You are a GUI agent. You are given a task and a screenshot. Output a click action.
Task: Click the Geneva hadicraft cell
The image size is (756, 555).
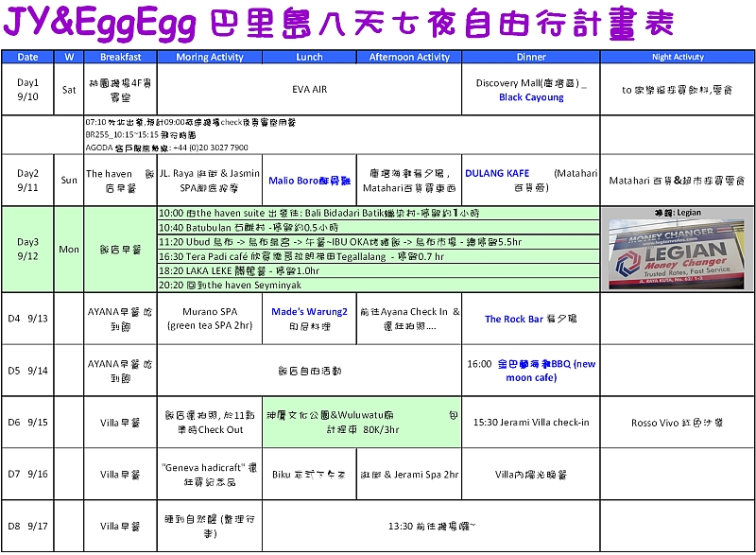pos(210,474)
